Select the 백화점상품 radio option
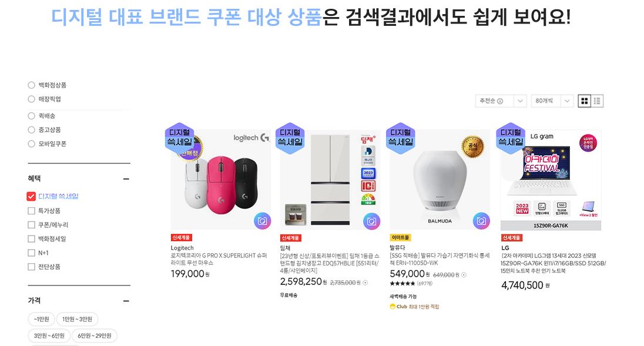 pos(31,85)
